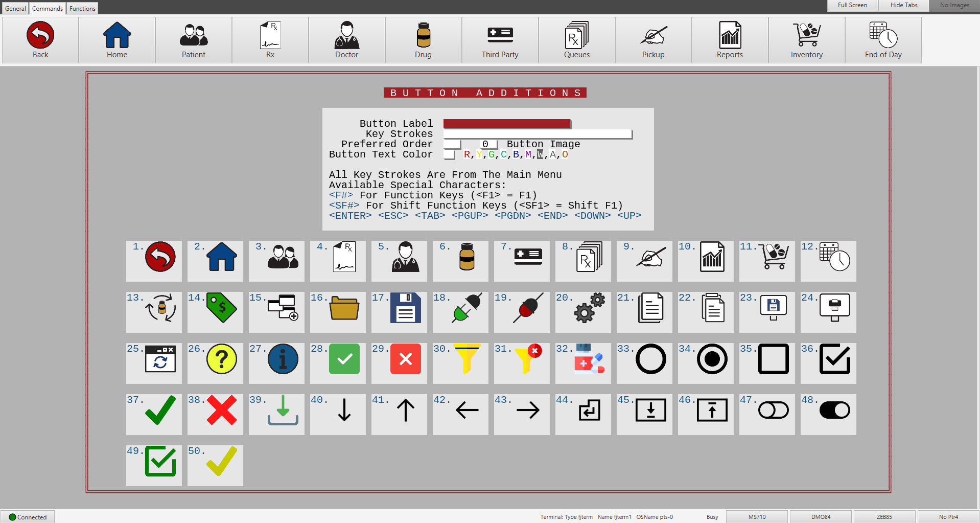Pick the red disconnected plug image 19

[x=527, y=308]
